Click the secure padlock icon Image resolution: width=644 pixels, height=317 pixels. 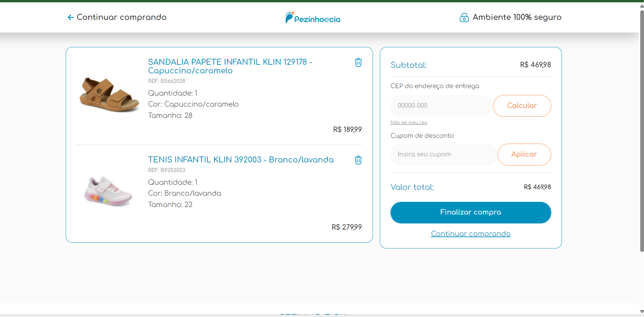pos(464,17)
